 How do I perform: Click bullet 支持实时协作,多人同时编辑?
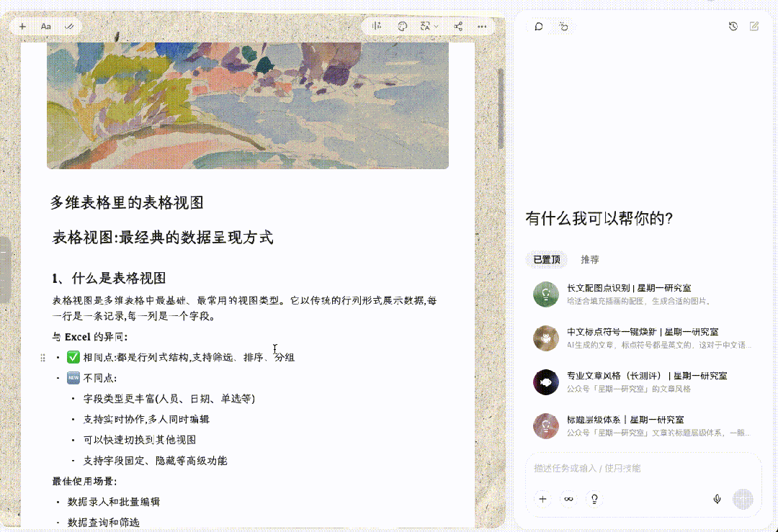click(146, 420)
